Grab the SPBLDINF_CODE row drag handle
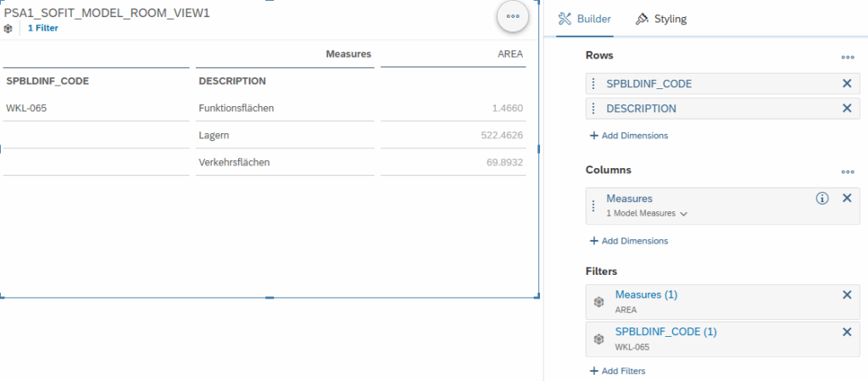 [593, 84]
